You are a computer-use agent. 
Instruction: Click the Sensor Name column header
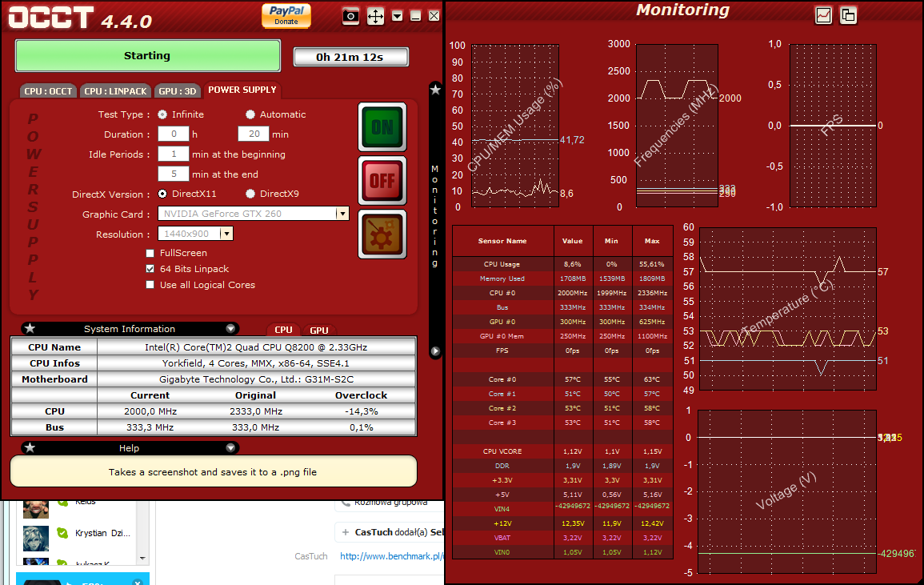pyautogui.click(x=502, y=241)
